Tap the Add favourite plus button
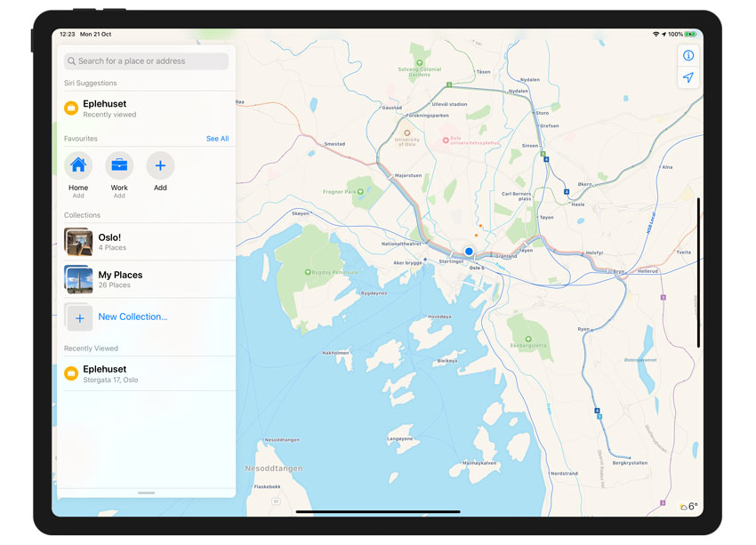 point(160,165)
